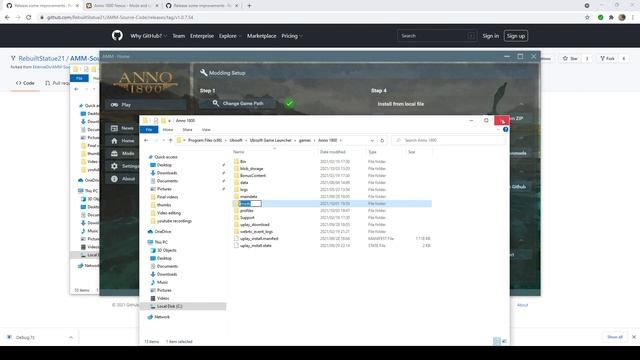Open Debug.7z downloaded file
Screen dimensions: 640x360
[24, 338]
